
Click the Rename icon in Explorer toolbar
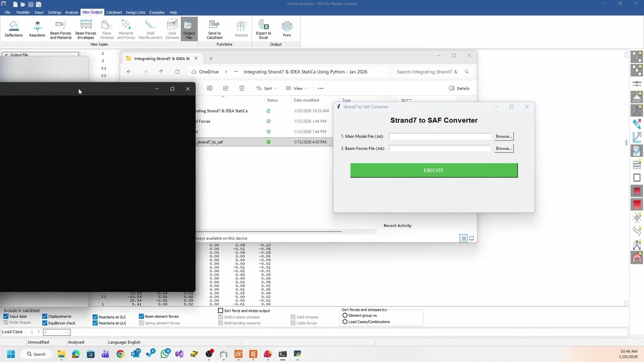pyautogui.click(x=209, y=88)
